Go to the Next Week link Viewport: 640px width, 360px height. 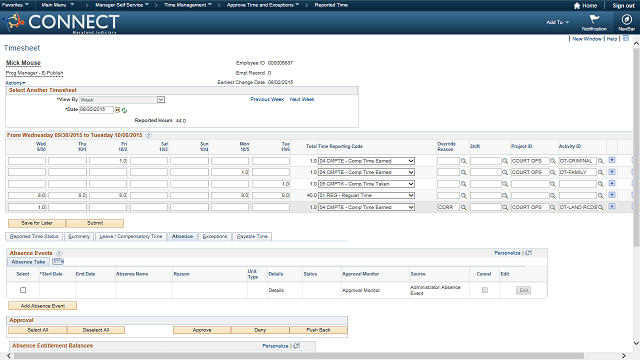302,99
